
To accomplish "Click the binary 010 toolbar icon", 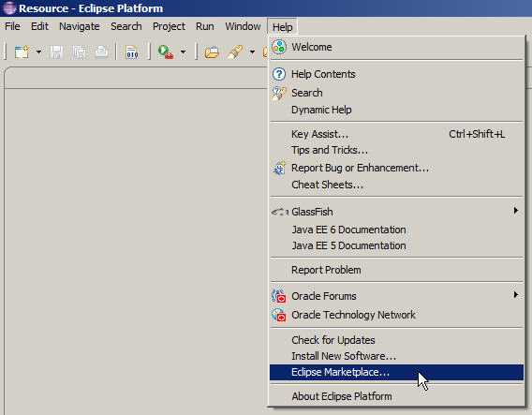I will pos(132,52).
